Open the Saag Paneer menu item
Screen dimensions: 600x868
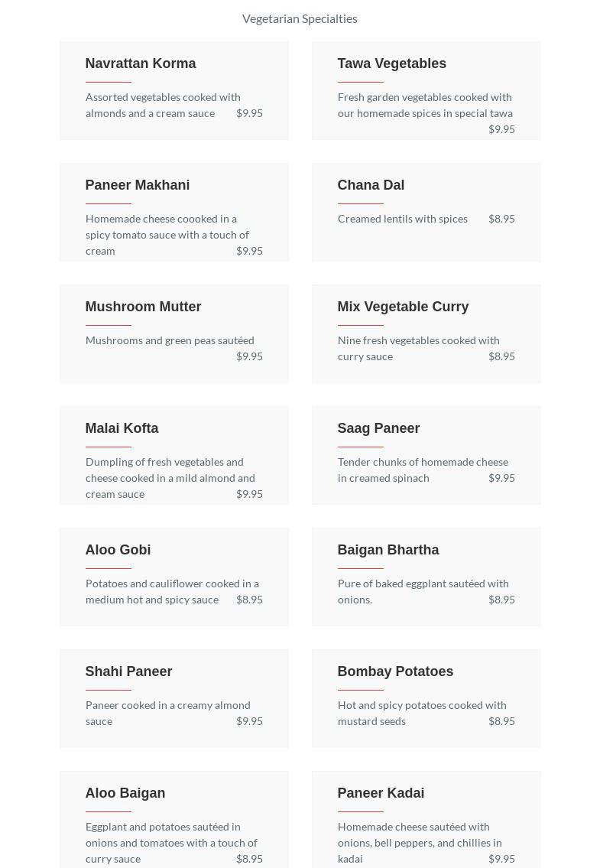pyautogui.click(x=378, y=428)
